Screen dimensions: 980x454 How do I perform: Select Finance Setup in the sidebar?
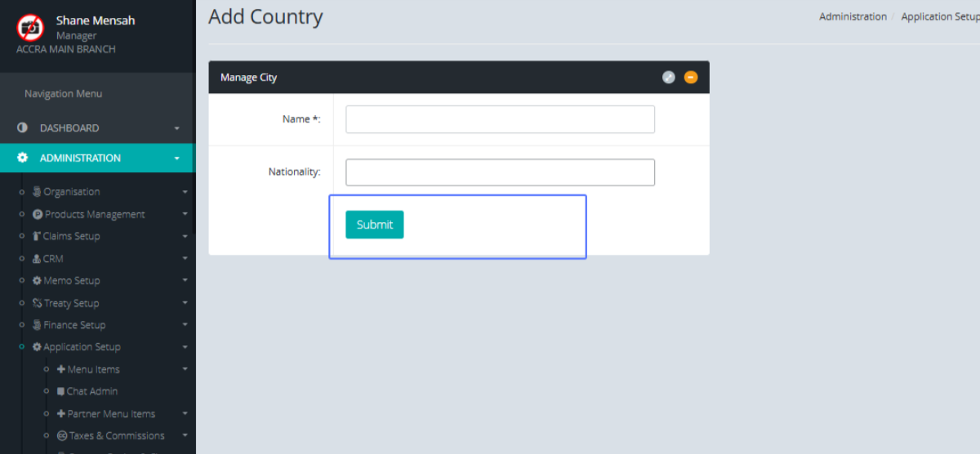[73, 325]
